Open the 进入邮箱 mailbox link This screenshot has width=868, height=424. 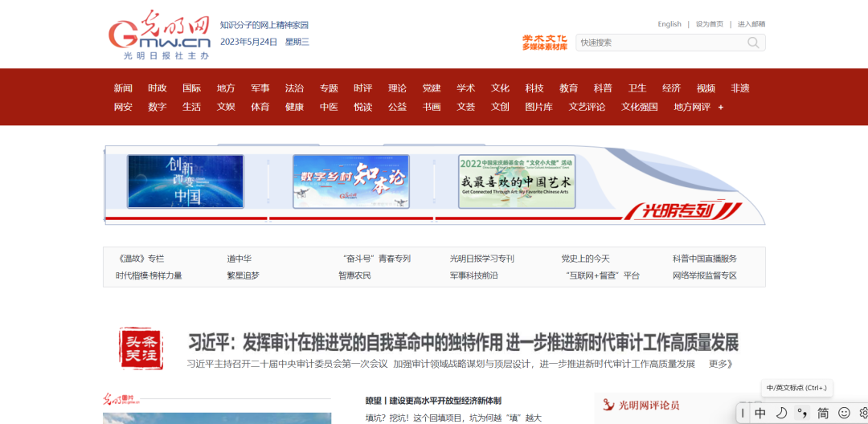pos(751,24)
